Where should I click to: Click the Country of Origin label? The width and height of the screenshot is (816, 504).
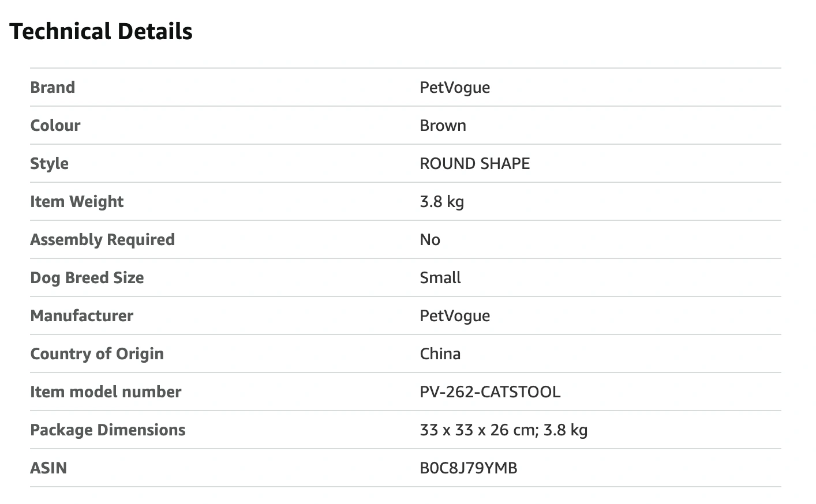tap(97, 354)
